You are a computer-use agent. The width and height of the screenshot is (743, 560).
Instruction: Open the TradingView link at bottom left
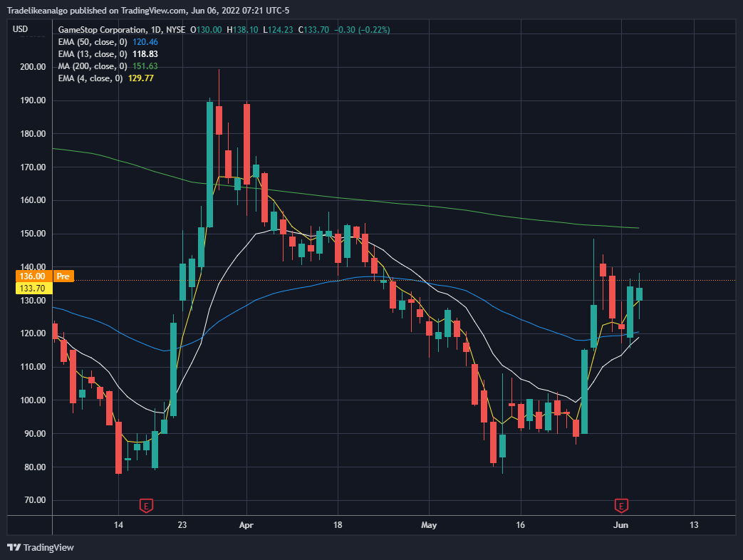pos(41,547)
